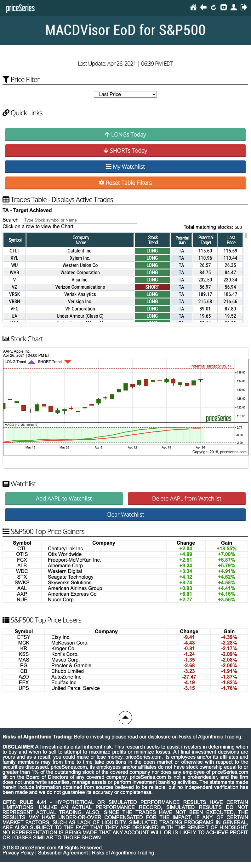
Task: Select the VFC VF Corporation row
Action: [123, 309]
